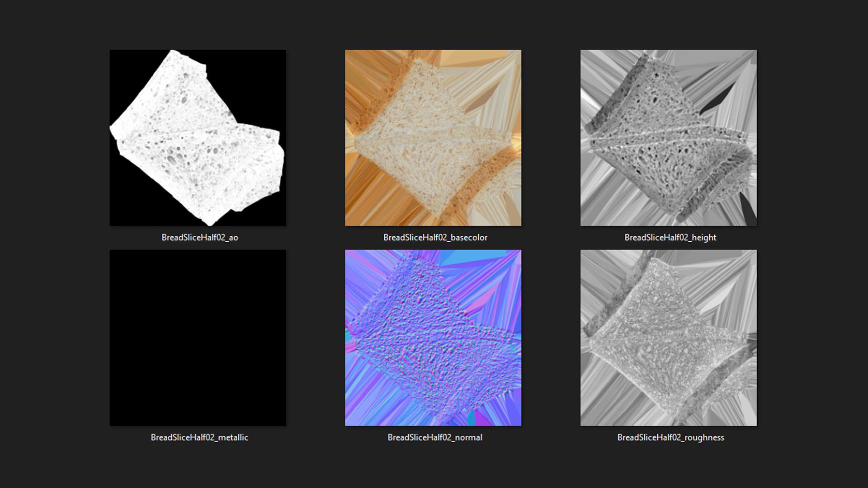
Task: Click the file name BreadSliceHalf02_metallic
Action: [199, 437]
